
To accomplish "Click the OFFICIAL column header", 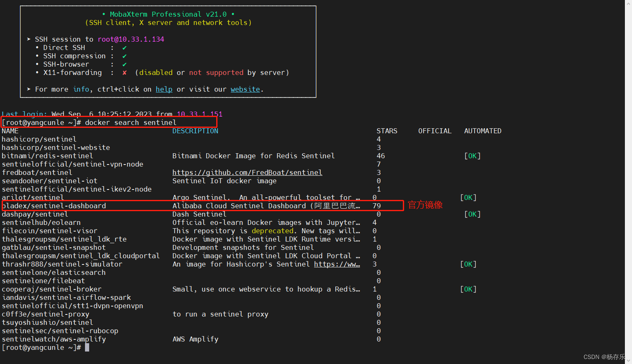I will coord(435,131).
